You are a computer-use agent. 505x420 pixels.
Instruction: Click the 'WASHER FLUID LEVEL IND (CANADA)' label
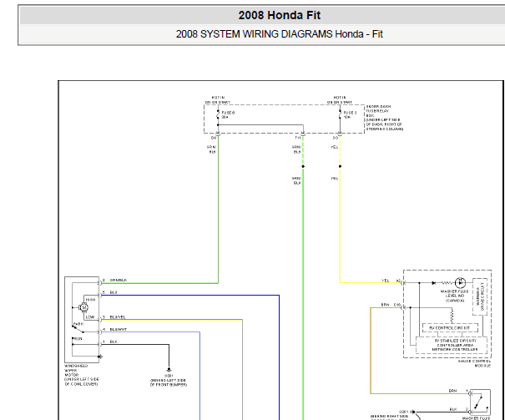click(454, 296)
